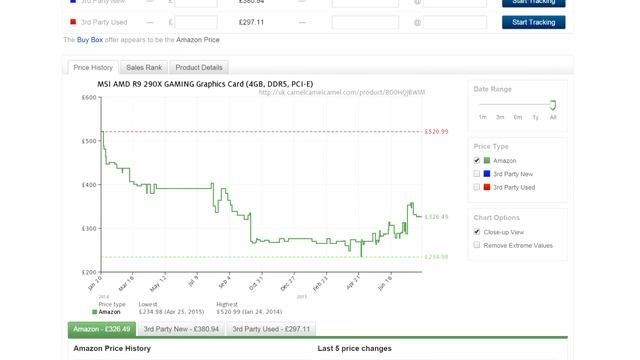
Task: Click the 3rd Party Used desired price field
Action: point(196,22)
